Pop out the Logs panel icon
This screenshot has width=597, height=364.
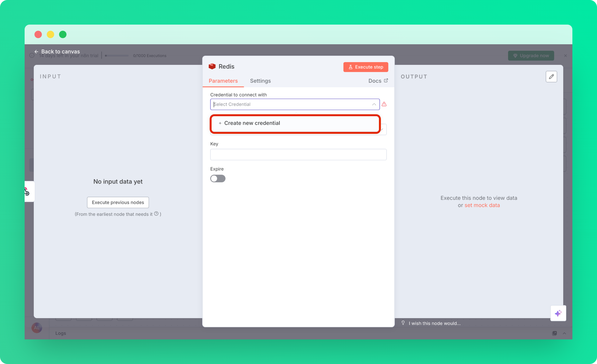click(x=555, y=333)
